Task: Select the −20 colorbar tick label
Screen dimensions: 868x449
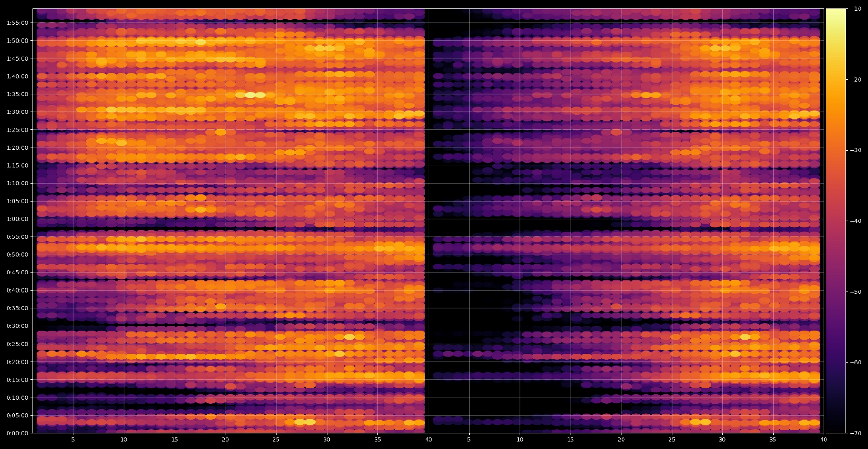Action: (x=855, y=80)
